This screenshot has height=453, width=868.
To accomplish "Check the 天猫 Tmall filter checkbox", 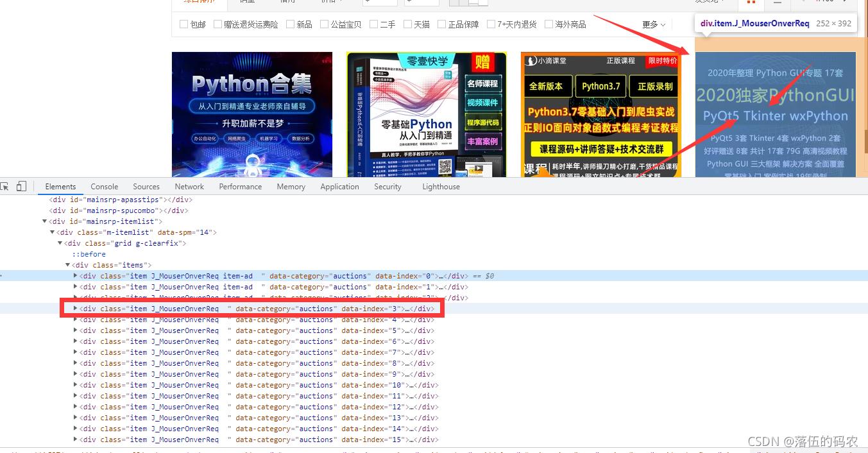I will pos(407,24).
